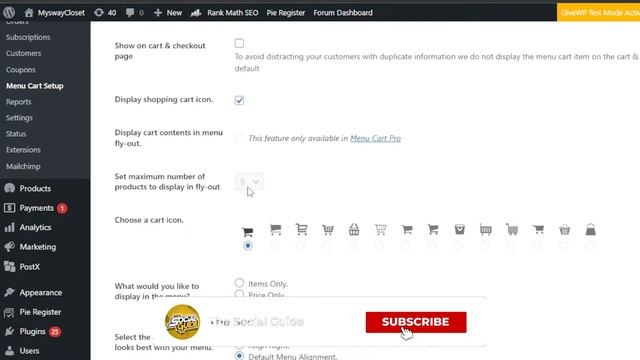Open Forum Dashboard in admin bar
Image resolution: width=640 pixels, height=360 pixels.
[343, 13]
